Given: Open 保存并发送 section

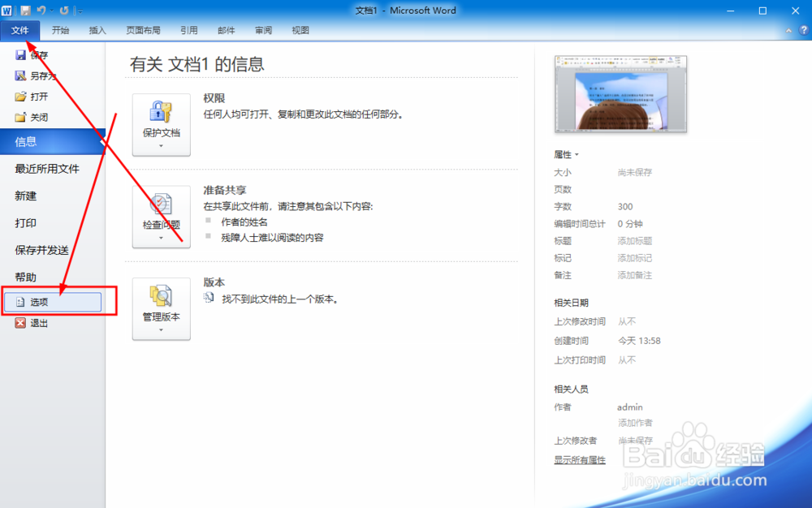Looking at the screenshot, I should (x=42, y=251).
